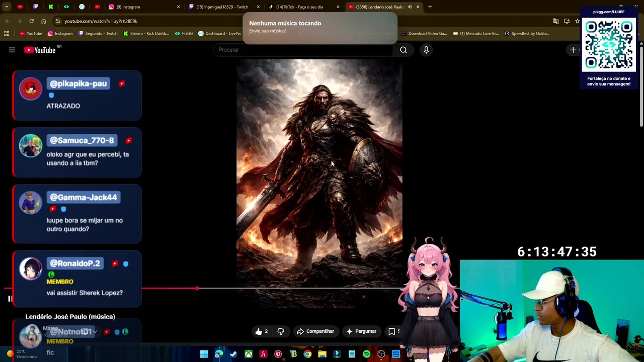644x362 pixels.
Task: Open the Perguntar AI button
Action: (361, 331)
